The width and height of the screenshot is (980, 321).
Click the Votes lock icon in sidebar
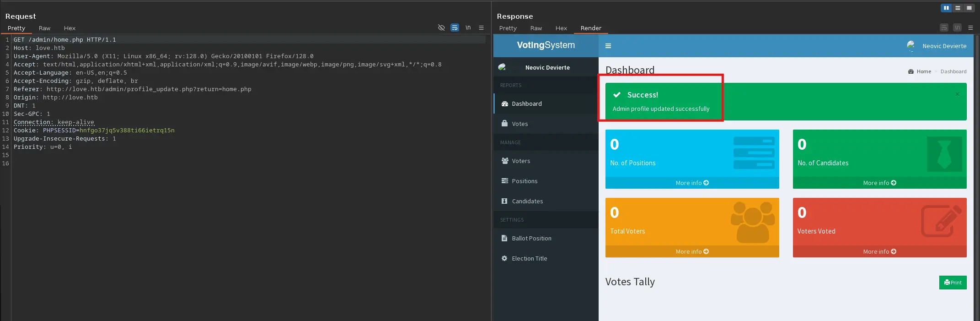point(504,124)
